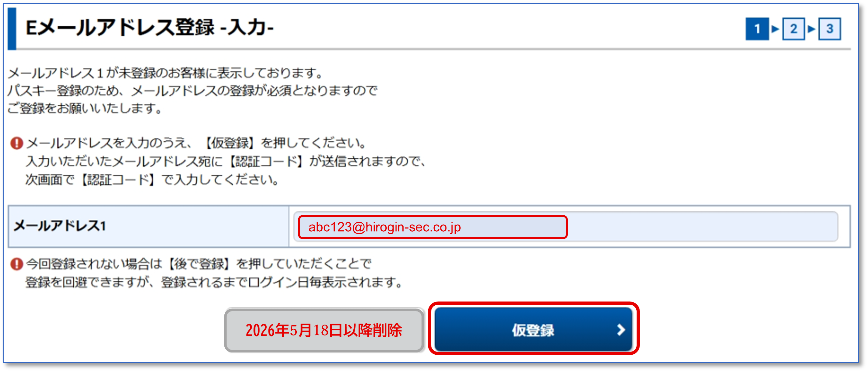Viewport: 868px width, 372px height.
Task: Select step 1 indicator box
Action: (757, 29)
